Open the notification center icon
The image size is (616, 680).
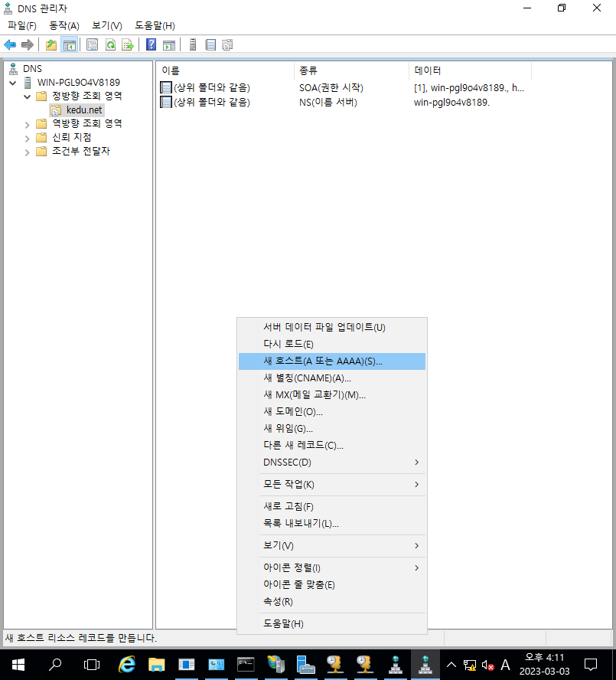591,665
